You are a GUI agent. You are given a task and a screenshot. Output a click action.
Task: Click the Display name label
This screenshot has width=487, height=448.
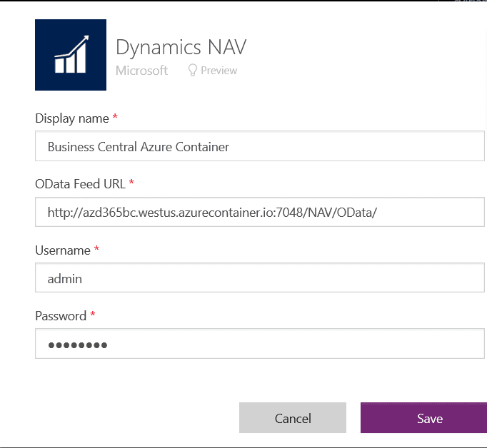pos(72,118)
